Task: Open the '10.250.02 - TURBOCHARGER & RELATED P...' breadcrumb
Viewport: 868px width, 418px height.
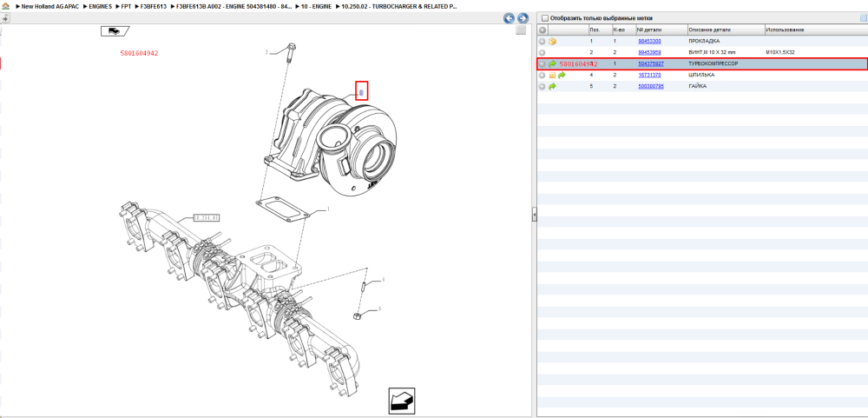Action: (x=399, y=5)
